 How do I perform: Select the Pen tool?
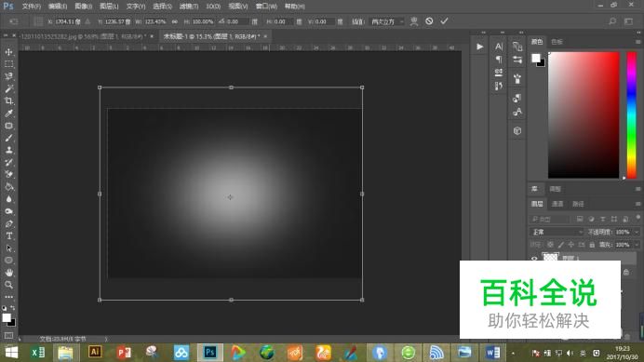8,224
